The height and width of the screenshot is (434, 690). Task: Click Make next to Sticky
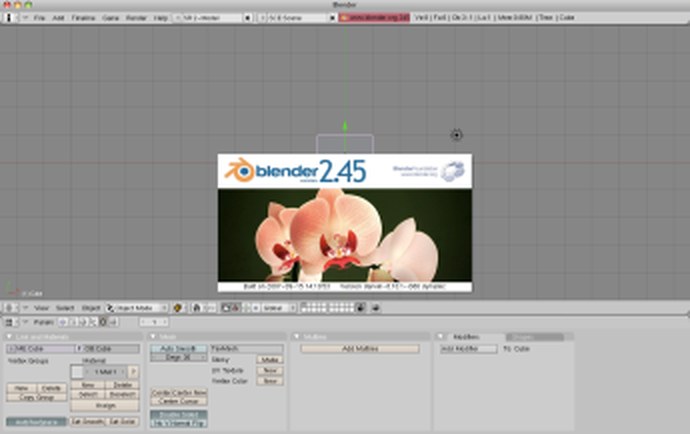(270, 360)
